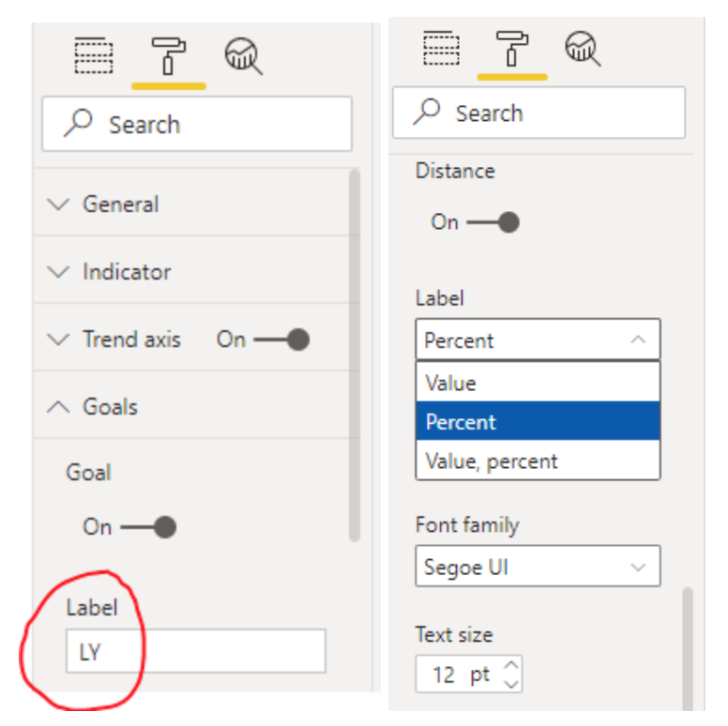
Task: Open the Font family Segoe UI dropdown
Action: [538, 566]
